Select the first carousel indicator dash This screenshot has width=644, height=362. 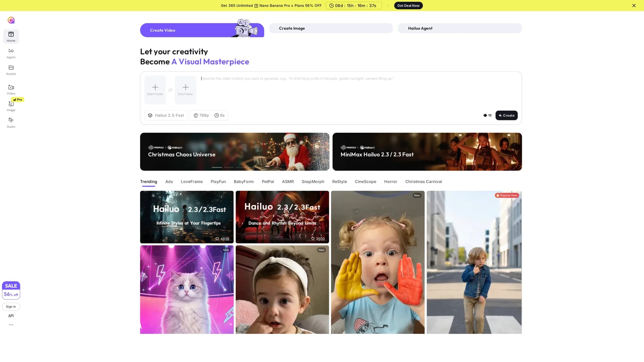pos(217,167)
